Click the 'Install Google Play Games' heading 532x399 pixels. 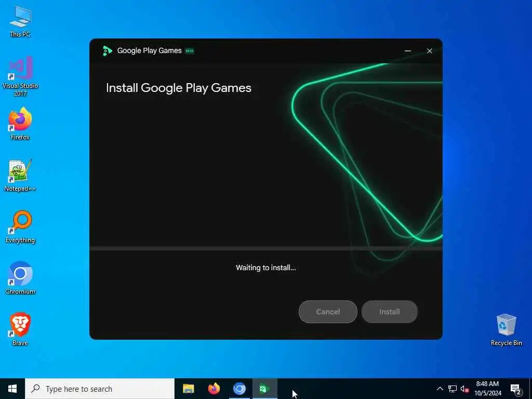[179, 88]
